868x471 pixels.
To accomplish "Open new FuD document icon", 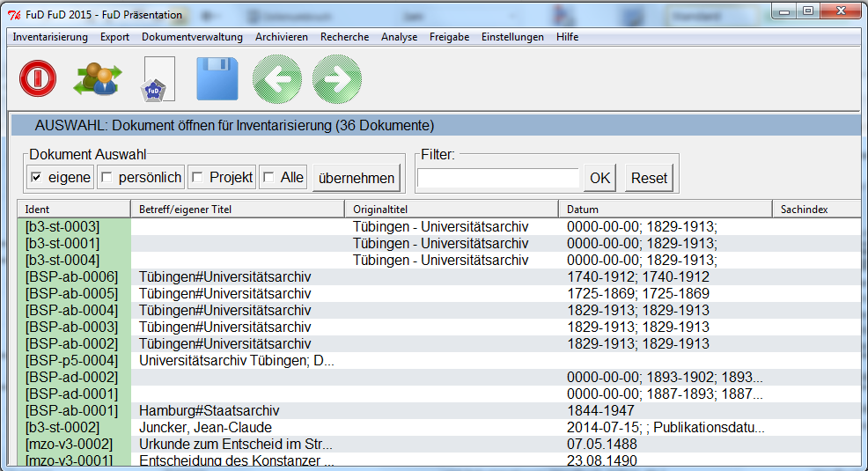I will click(x=159, y=79).
